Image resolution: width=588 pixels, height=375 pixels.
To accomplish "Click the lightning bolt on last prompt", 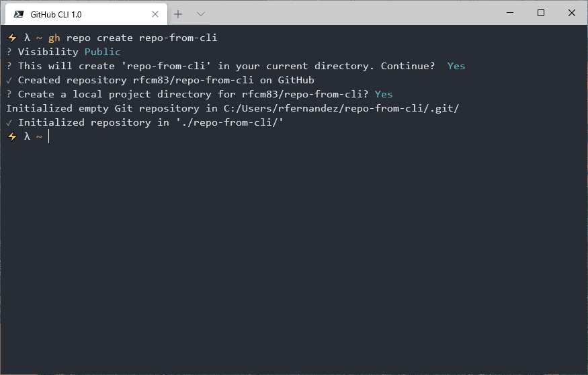I will point(12,136).
